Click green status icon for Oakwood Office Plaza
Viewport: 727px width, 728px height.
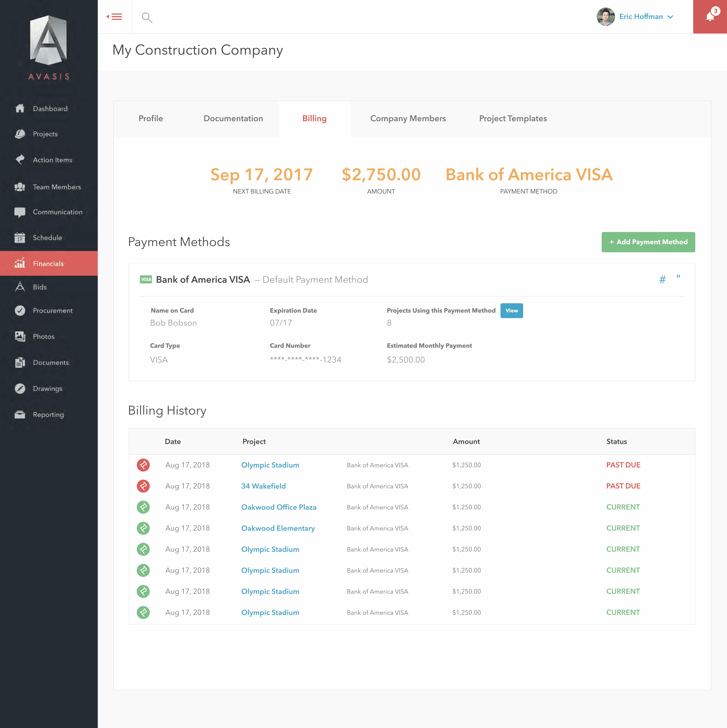(x=143, y=507)
